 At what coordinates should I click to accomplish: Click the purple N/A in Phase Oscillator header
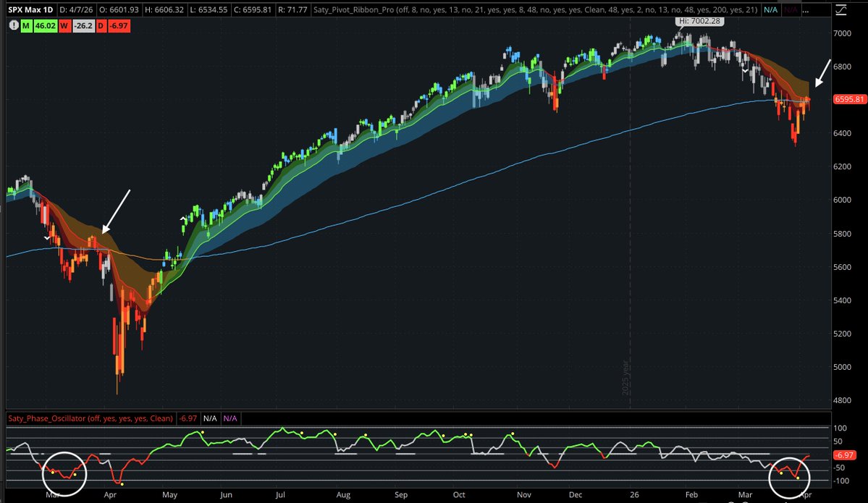pos(230,418)
